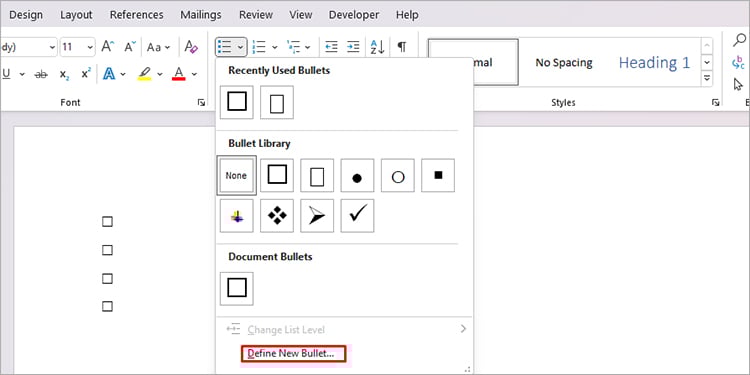Open the Developer tab
This screenshot has height=375, width=750.
click(353, 15)
